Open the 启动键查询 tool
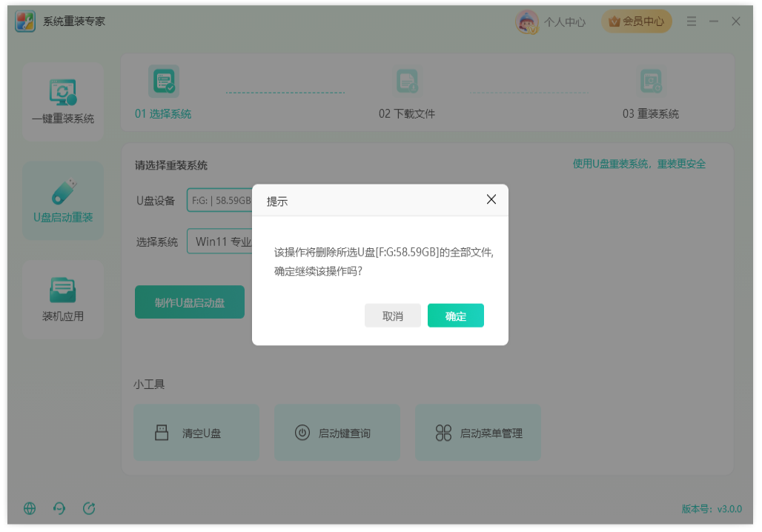The image size is (762, 532). tap(337, 433)
